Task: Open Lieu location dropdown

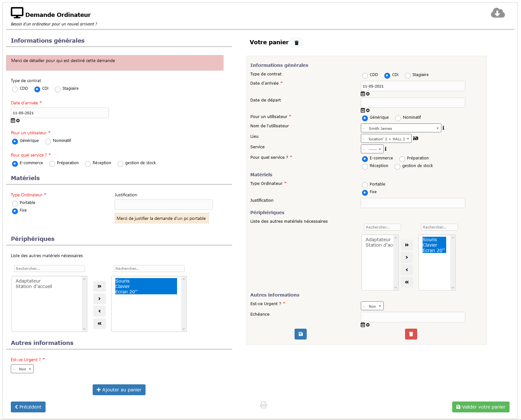Action: 386,139
